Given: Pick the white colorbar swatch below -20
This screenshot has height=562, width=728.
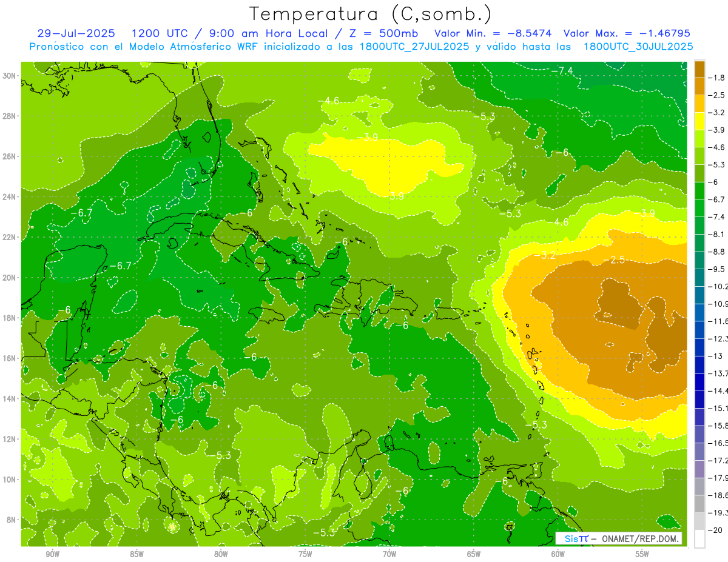Looking at the screenshot, I should tap(699, 538).
